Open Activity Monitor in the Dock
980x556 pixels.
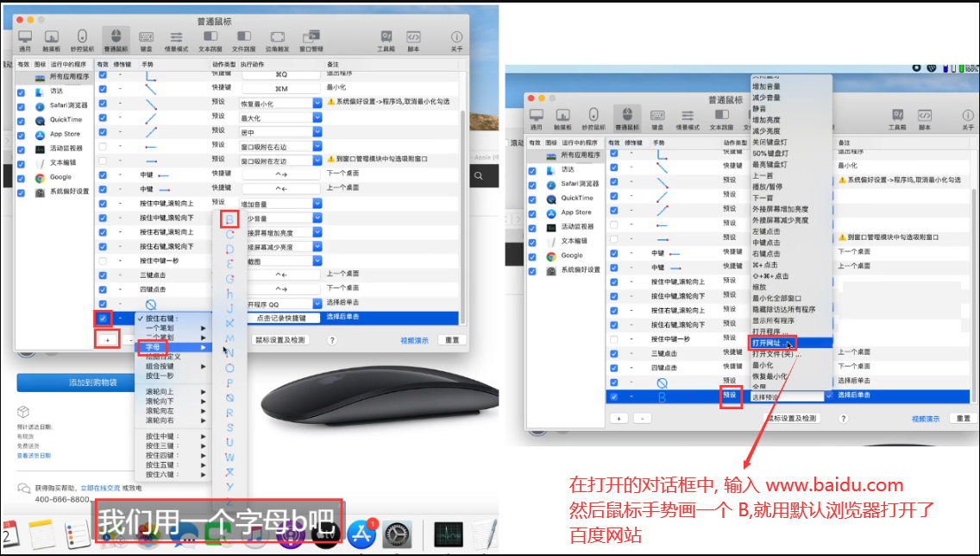448,534
